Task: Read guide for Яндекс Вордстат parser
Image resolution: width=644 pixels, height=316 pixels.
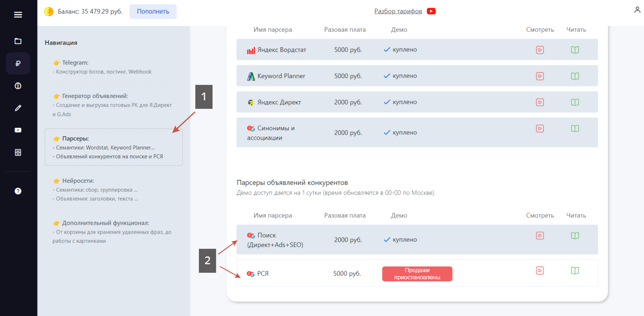Action: pos(575,50)
